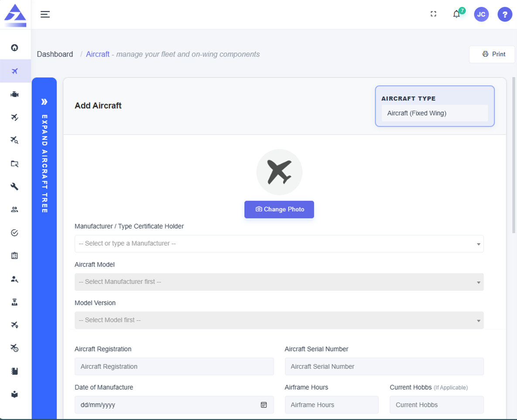Go to Dashboard breadcrumb link
Screen dimensions: 517x420
(55, 54)
